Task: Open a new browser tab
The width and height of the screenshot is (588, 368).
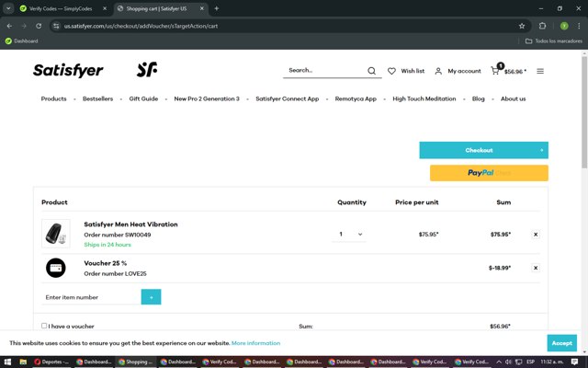Action: pos(217,8)
